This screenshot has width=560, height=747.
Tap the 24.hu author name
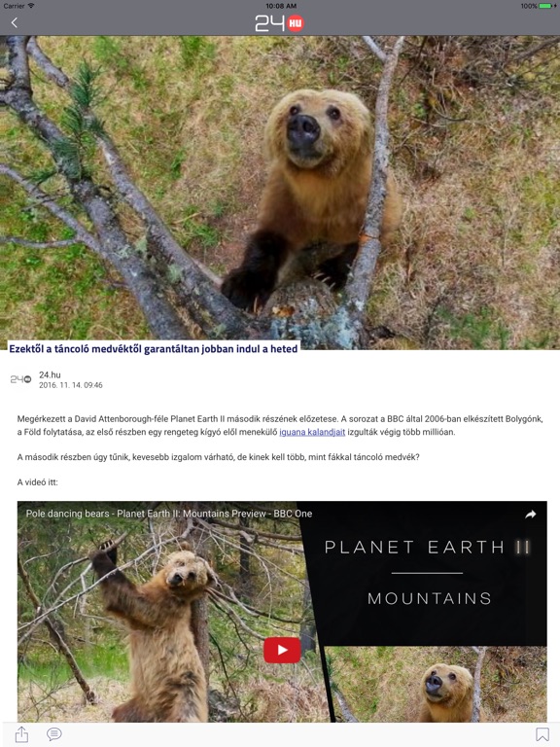(x=50, y=374)
